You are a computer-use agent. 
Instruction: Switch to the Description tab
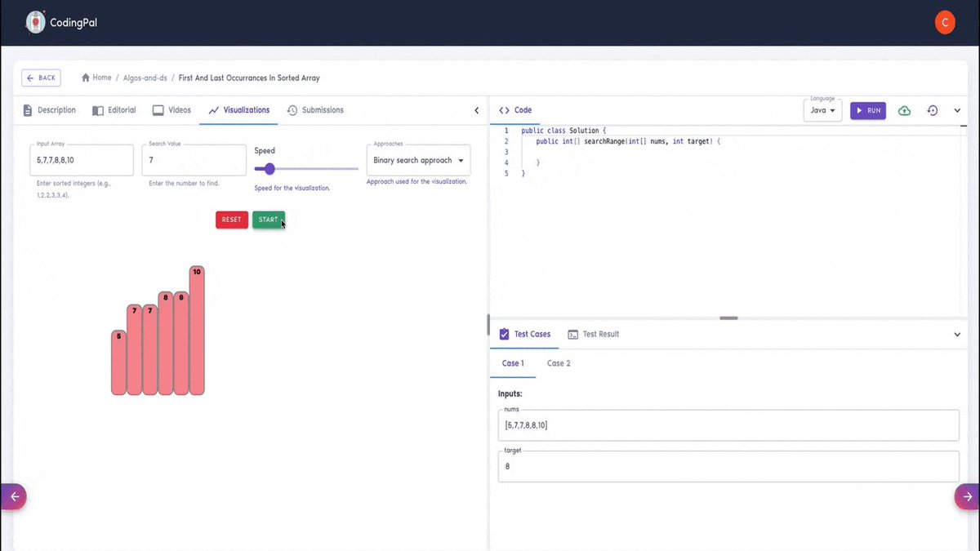pyautogui.click(x=49, y=110)
